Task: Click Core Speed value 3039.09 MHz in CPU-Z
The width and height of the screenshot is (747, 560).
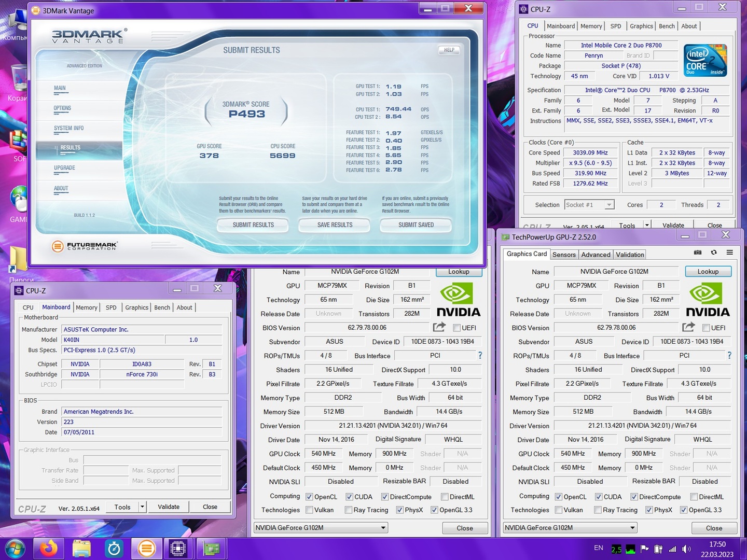Action: tap(591, 152)
